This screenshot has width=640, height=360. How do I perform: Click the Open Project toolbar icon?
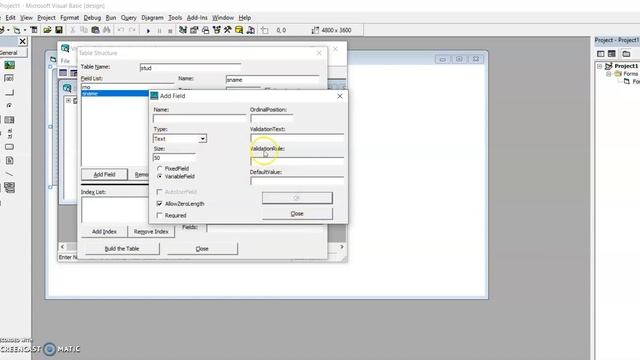tap(47, 30)
